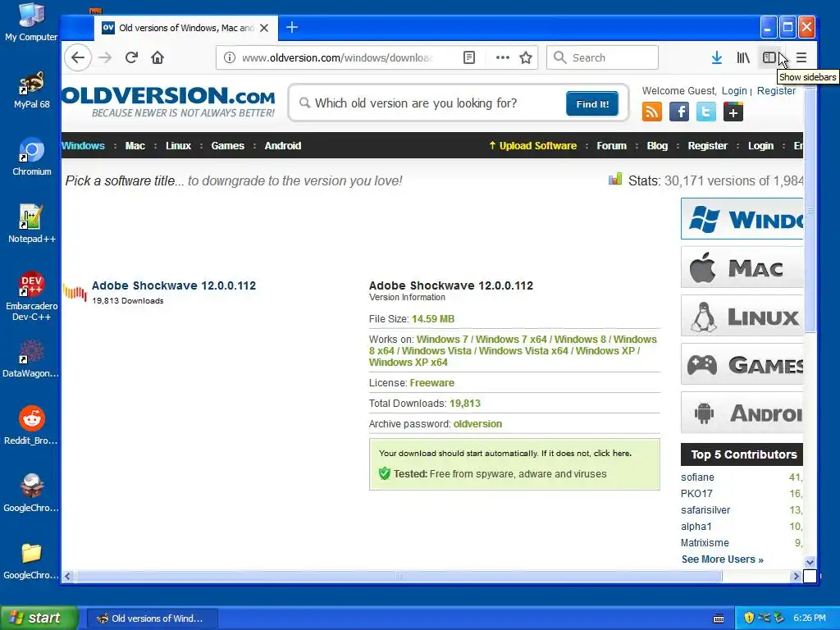Open the RSS feed icon
Viewport: 840px width, 630px height.
[652, 112]
